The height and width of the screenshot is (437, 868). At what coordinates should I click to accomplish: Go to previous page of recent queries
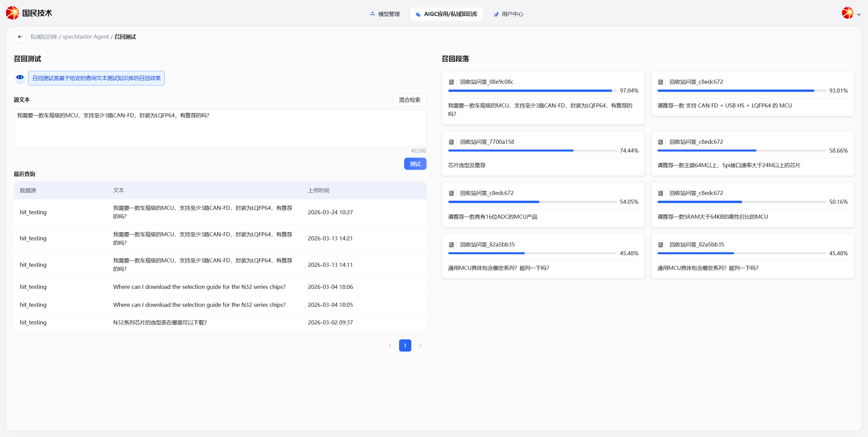(390, 345)
